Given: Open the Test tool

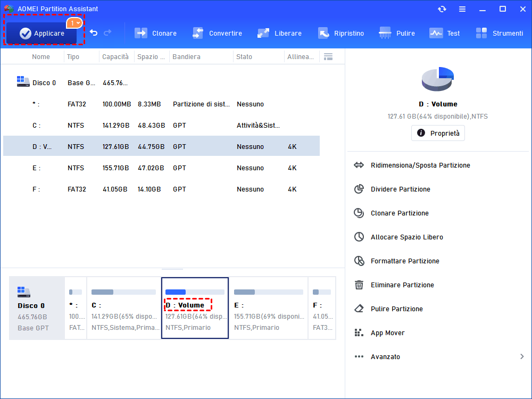Looking at the screenshot, I should pos(445,33).
